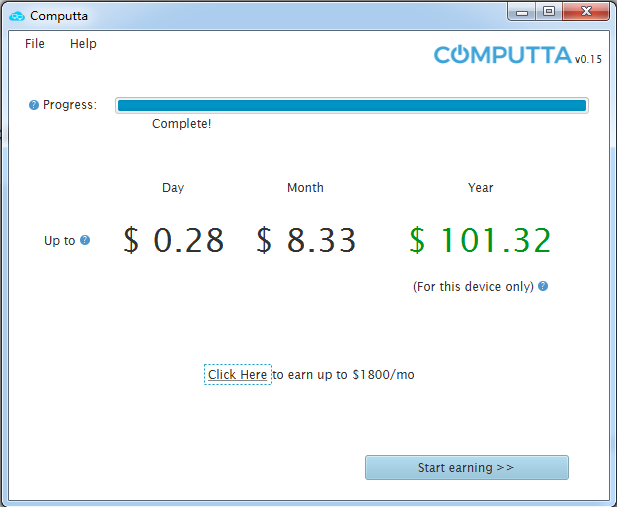
Task: Click the Start earning >> button
Action: [x=467, y=468]
